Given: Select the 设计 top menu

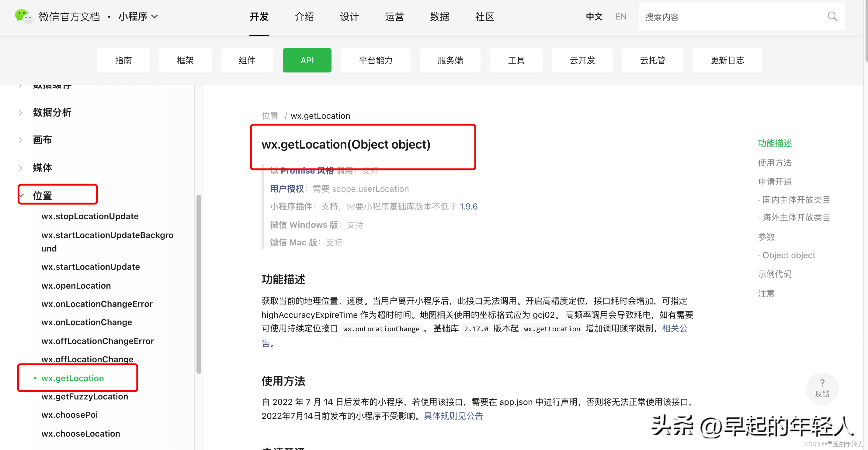Looking at the screenshot, I should (x=349, y=16).
